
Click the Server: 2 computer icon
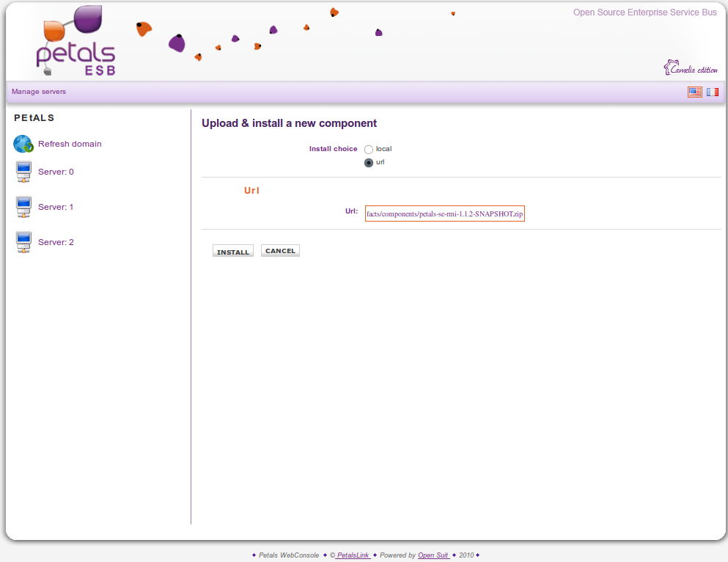[x=23, y=242]
